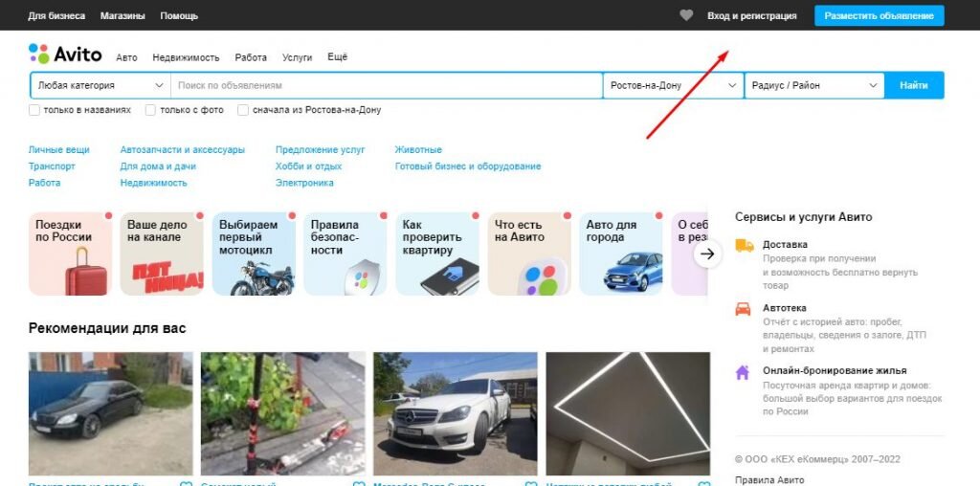This screenshot has height=486, width=980.
Task: Expand the Любая категория dropdown
Action: click(x=100, y=85)
